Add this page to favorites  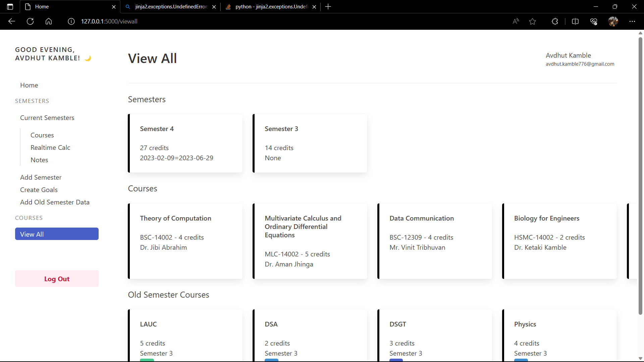pos(533,21)
